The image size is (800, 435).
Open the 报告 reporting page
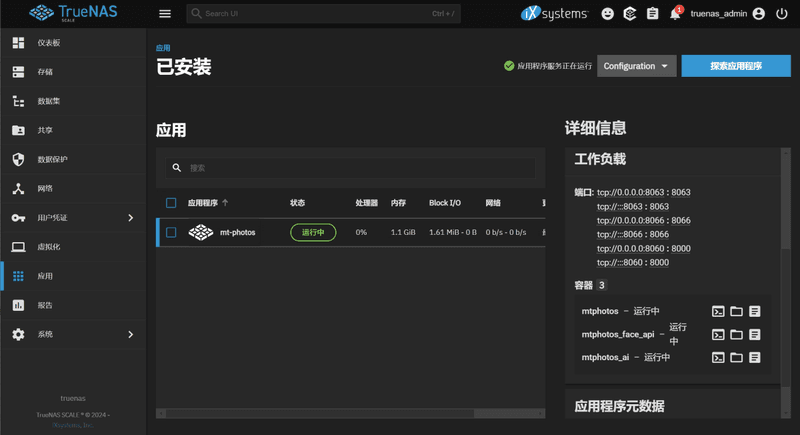point(73,305)
